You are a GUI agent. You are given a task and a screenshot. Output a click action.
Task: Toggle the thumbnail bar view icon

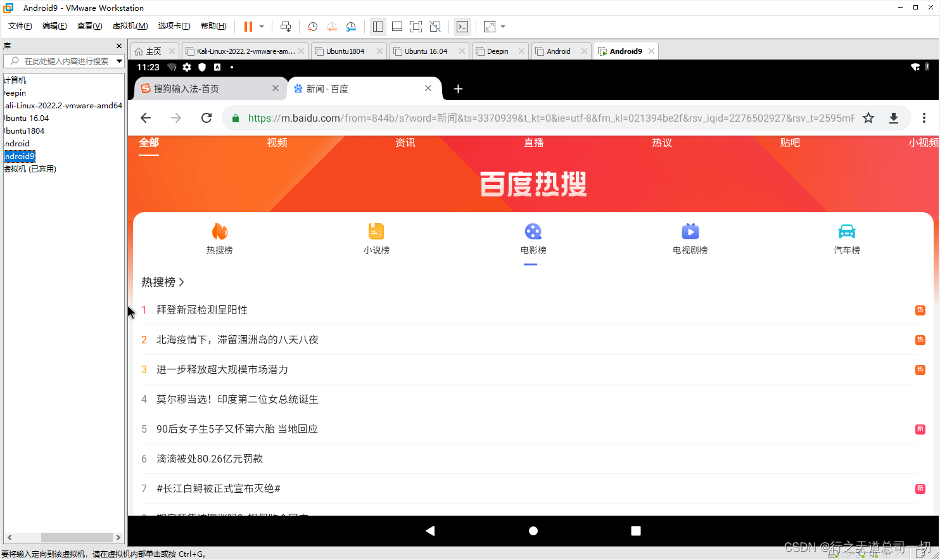click(x=397, y=27)
